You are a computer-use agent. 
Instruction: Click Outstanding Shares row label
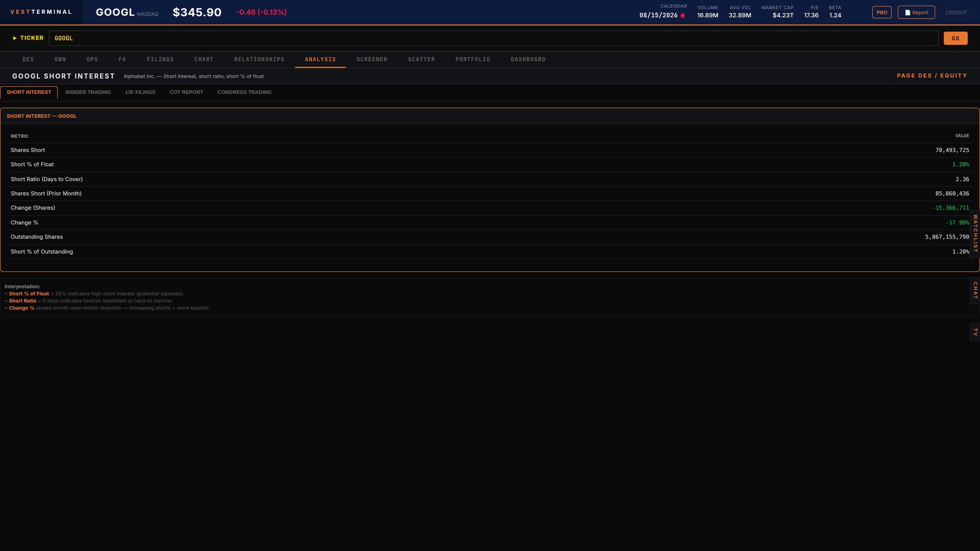tap(37, 237)
